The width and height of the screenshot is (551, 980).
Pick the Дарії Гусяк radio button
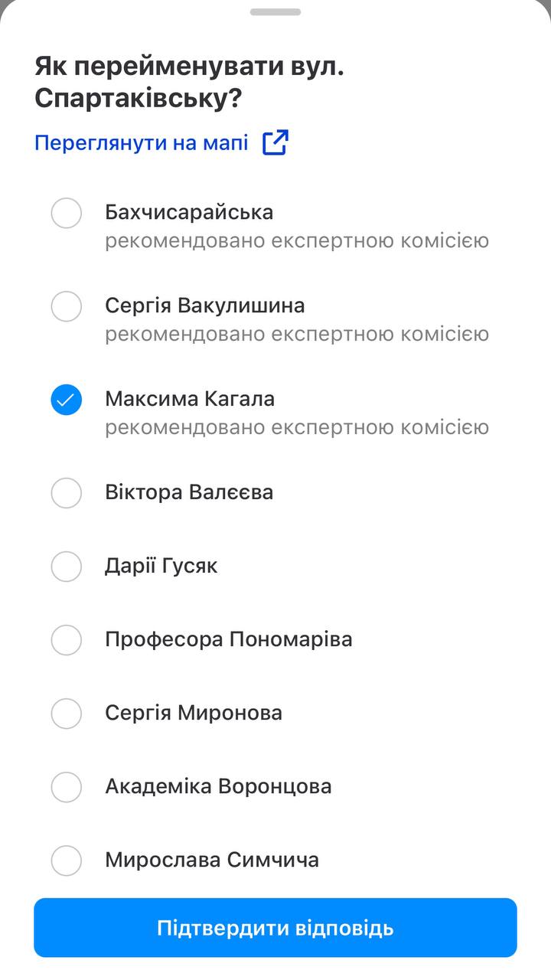pos(67,567)
